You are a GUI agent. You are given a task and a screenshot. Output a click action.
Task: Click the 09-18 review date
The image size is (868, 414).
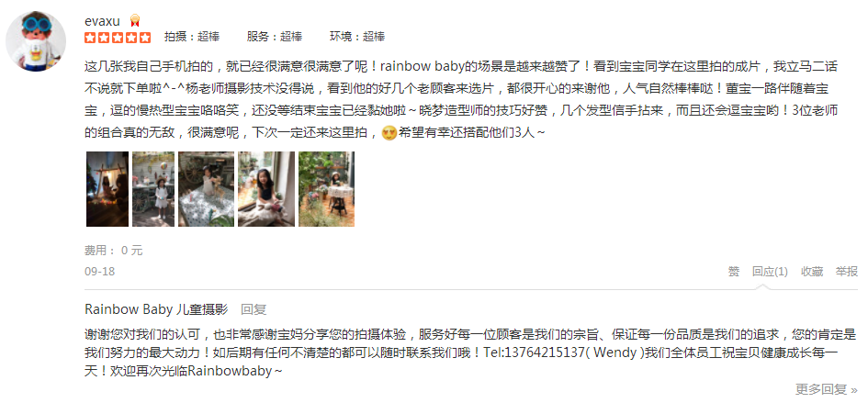(x=99, y=272)
